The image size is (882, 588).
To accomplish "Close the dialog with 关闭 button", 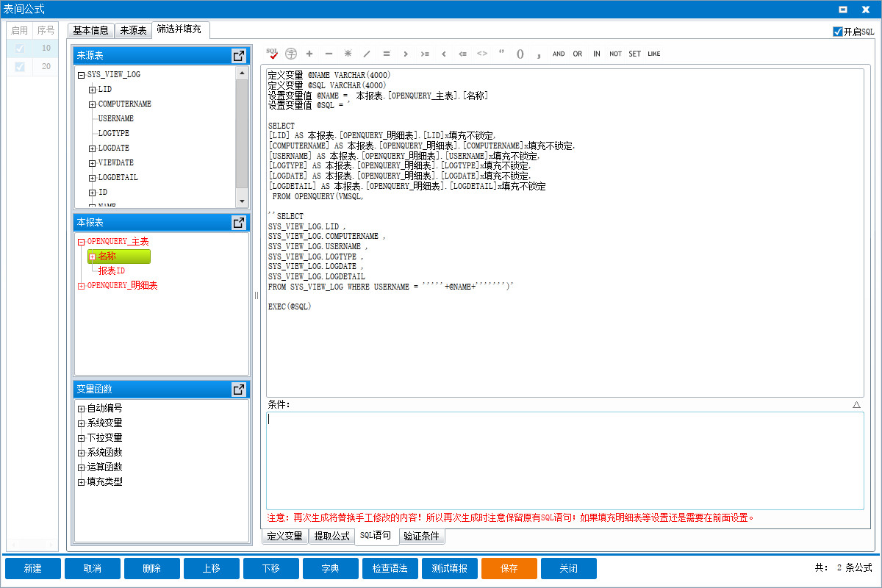I will pos(569,569).
